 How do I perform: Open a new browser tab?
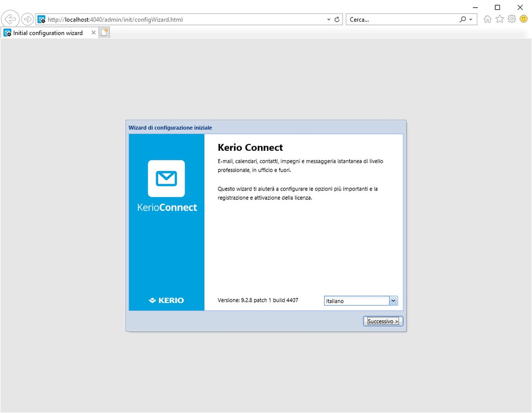click(104, 33)
